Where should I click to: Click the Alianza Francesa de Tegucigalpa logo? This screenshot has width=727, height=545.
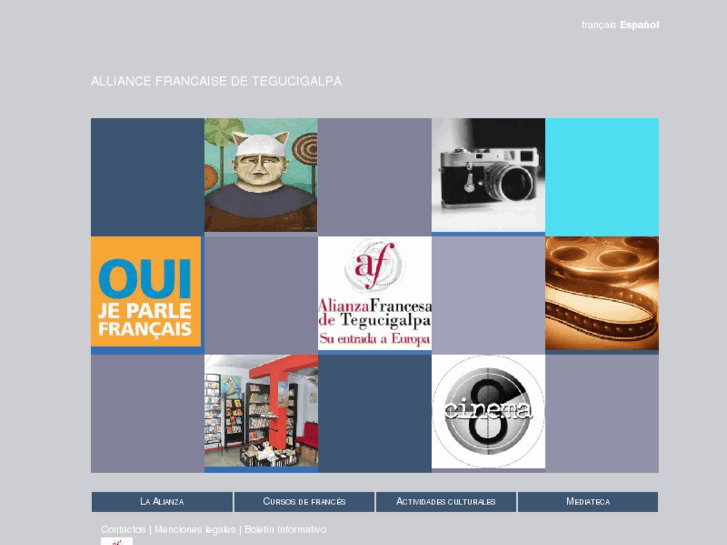click(x=375, y=293)
